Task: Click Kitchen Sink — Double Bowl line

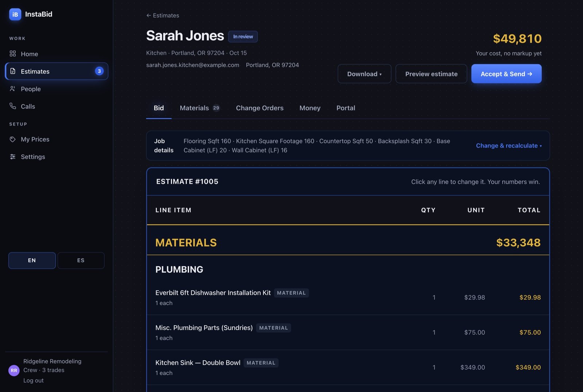Action: tap(348, 367)
